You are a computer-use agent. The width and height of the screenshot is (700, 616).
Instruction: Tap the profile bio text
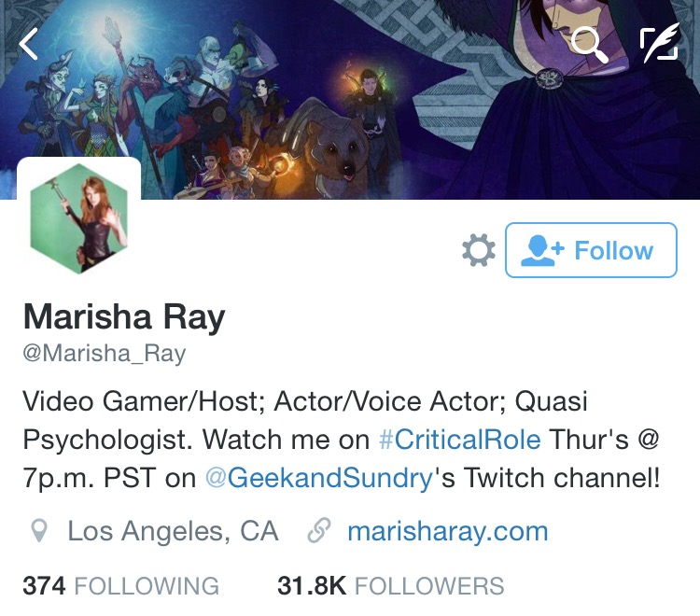click(341, 440)
